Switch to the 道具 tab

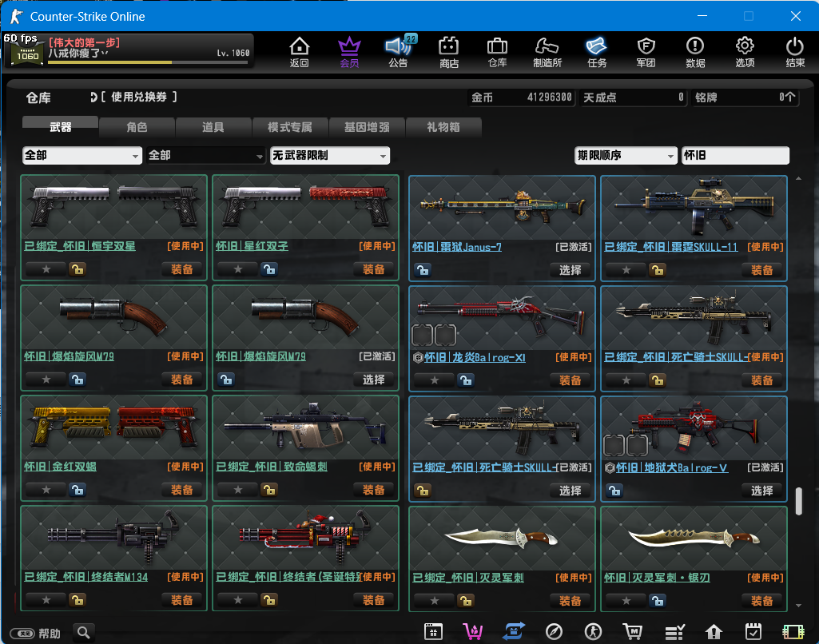[213, 127]
